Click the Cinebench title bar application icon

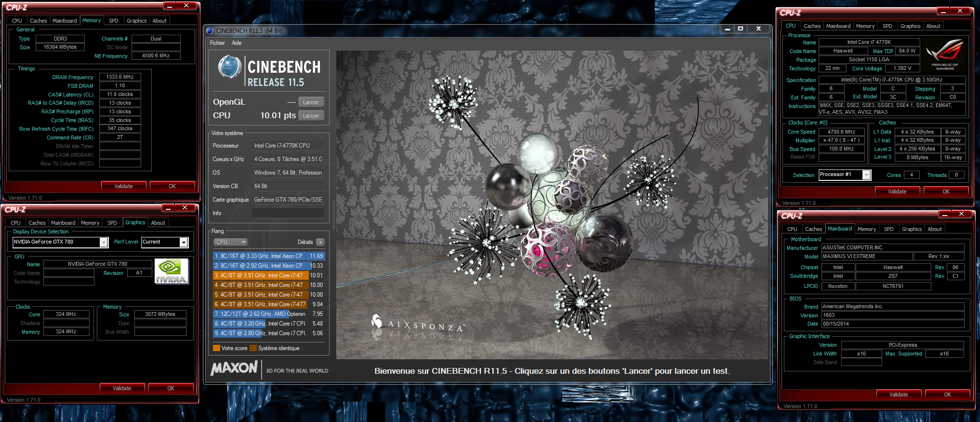pyautogui.click(x=210, y=31)
